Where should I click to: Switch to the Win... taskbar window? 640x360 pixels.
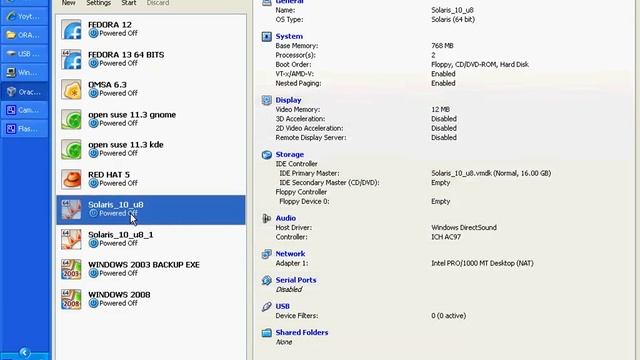(24, 73)
